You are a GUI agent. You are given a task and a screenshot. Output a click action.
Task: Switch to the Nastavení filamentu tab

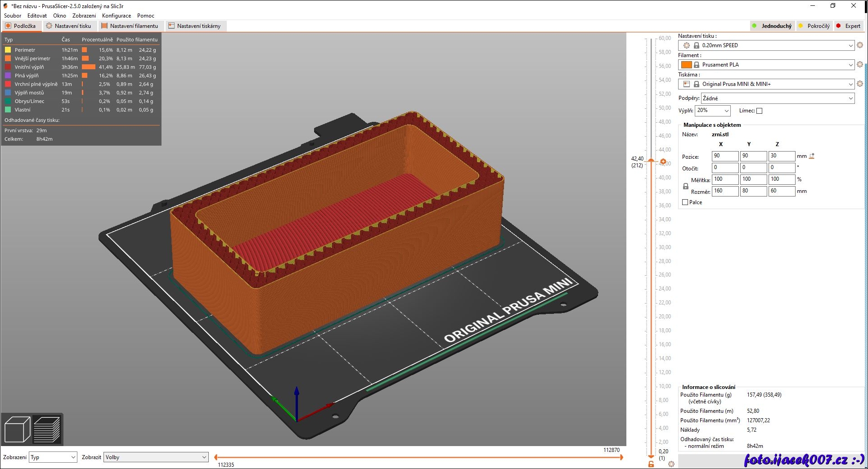(x=130, y=26)
